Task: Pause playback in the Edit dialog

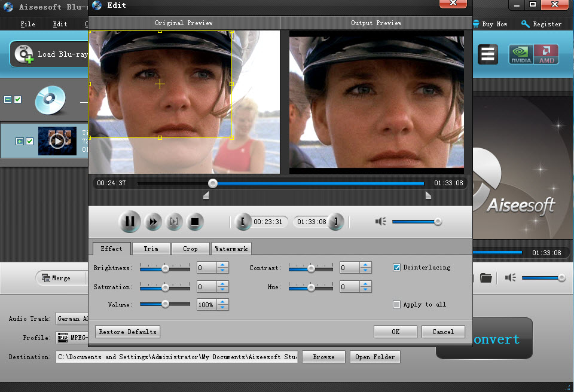Action: 130,222
